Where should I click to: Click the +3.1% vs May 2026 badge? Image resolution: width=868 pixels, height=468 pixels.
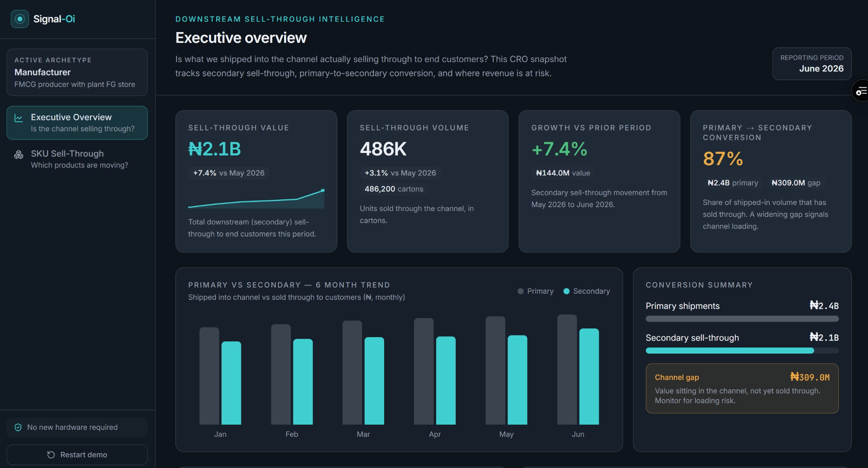[400, 173]
